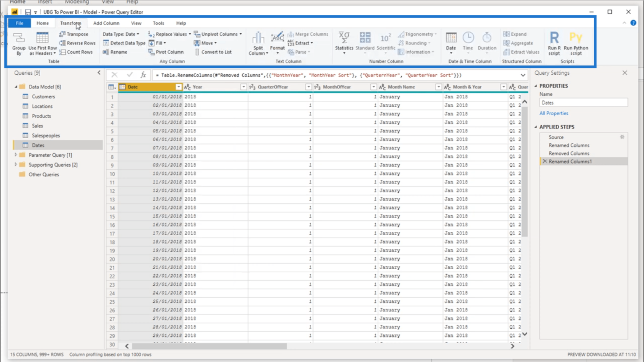644x362 pixels.
Task: Click Merge Columns
Action: (308, 34)
